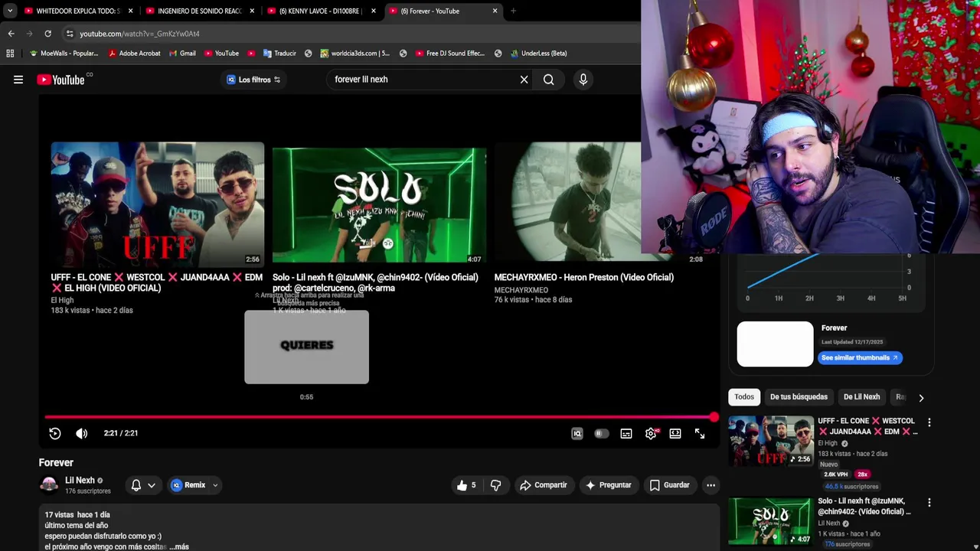Image resolution: width=980 pixels, height=551 pixels.
Task: Share the video with Compartir
Action: pyautogui.click(x=543, y=485)
